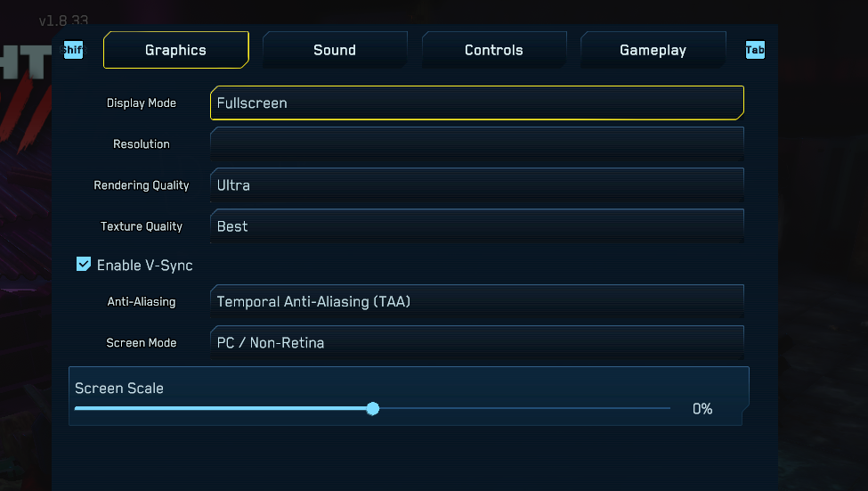Image resolution: width=868 pixels, height=491 pixels.
Task: Open Screen Mode PC / Non-Retina dropdown
Action: point(476,342)
